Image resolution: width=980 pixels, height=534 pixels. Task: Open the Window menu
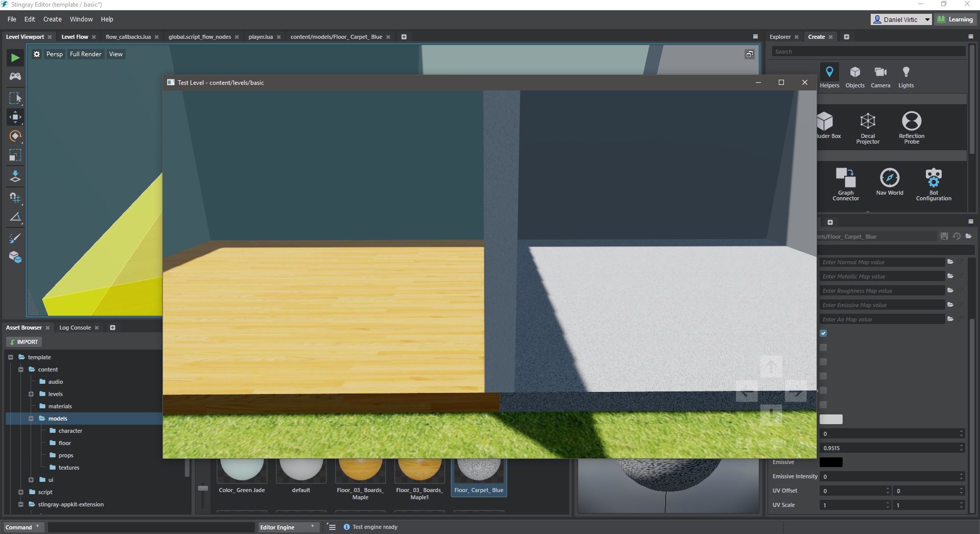coord(81,19)
